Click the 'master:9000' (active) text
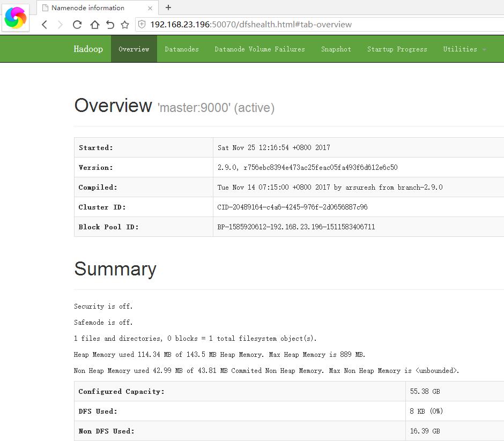504x441 pixels. tap(216, 108)
